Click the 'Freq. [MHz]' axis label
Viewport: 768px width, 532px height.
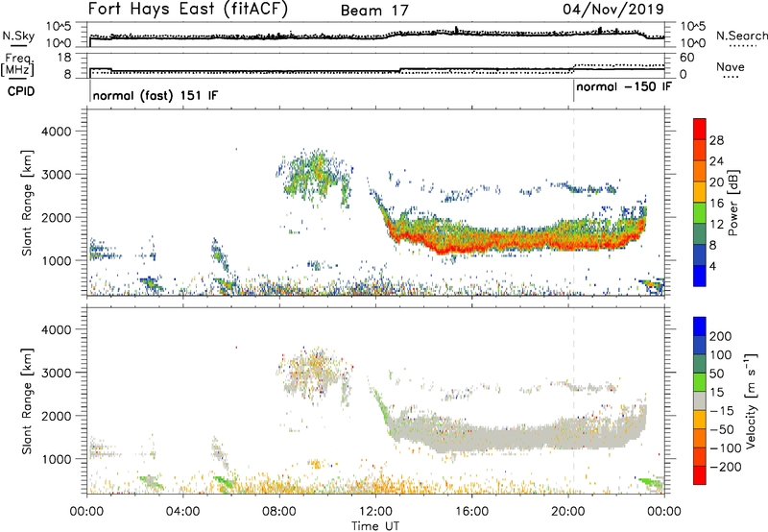(17, 65)
